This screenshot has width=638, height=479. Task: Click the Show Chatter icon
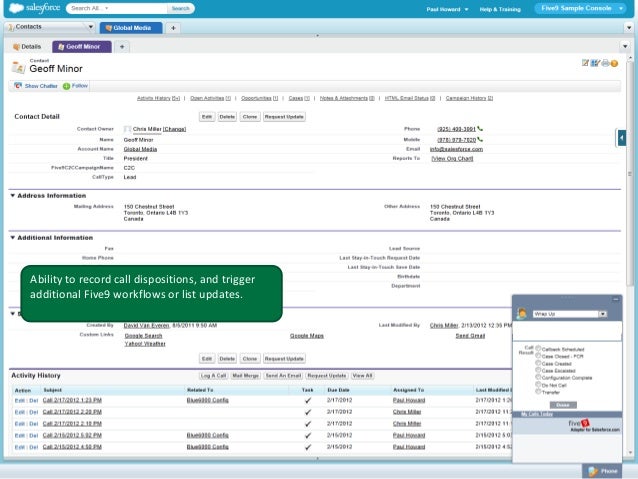coord(18,86)
